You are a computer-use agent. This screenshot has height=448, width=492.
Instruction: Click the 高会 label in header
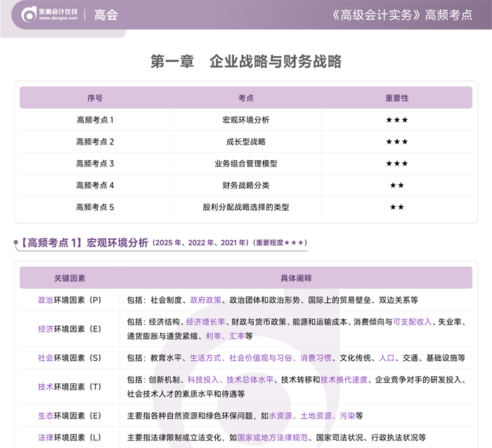(105, 15)
